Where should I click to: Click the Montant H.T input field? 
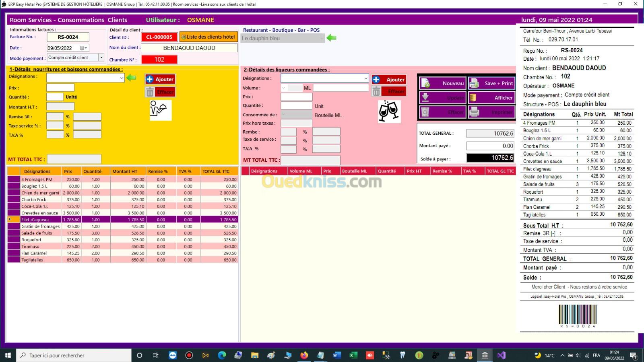click(60, 107)
